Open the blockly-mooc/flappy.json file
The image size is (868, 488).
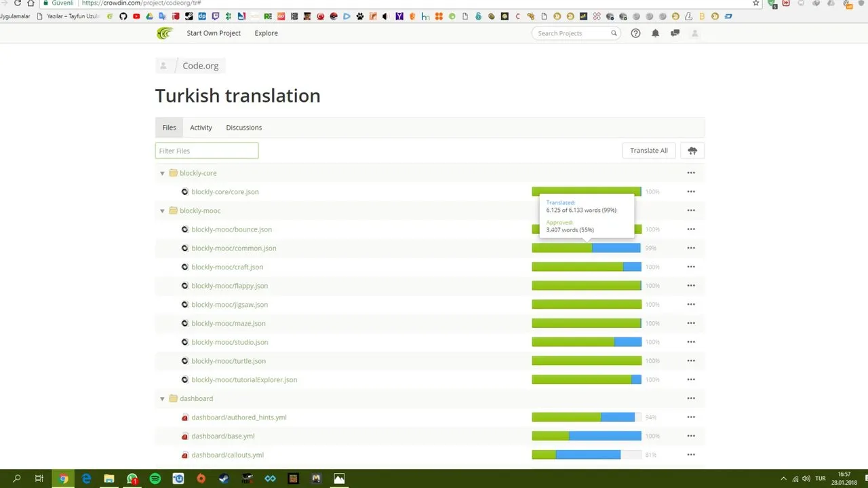[229, 286]
